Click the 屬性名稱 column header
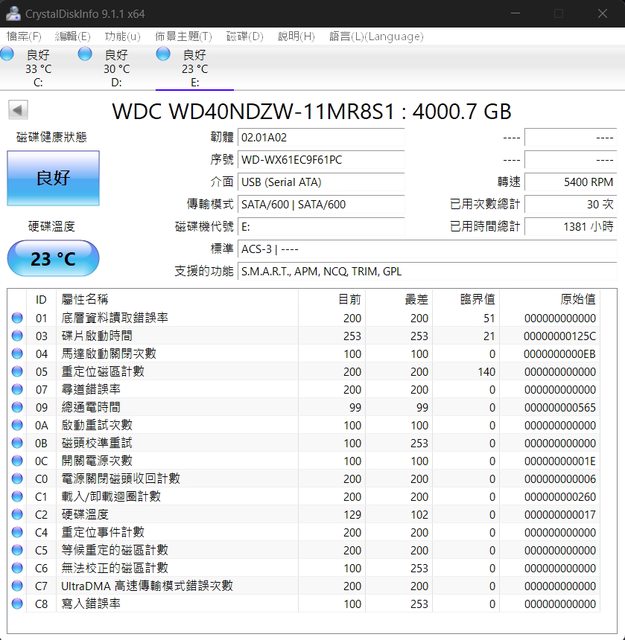This screenshot has width=625, height=640. pos(85,299)
